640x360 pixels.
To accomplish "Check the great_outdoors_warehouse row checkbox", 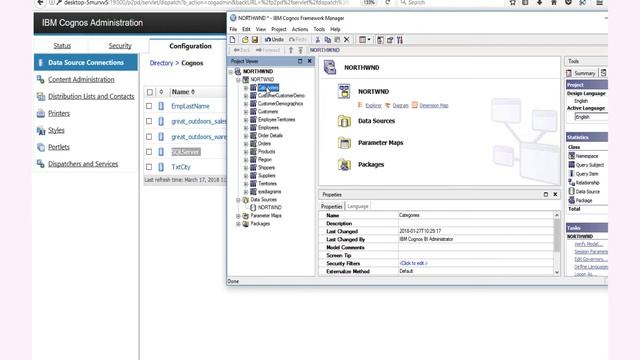I will [149, 137].
